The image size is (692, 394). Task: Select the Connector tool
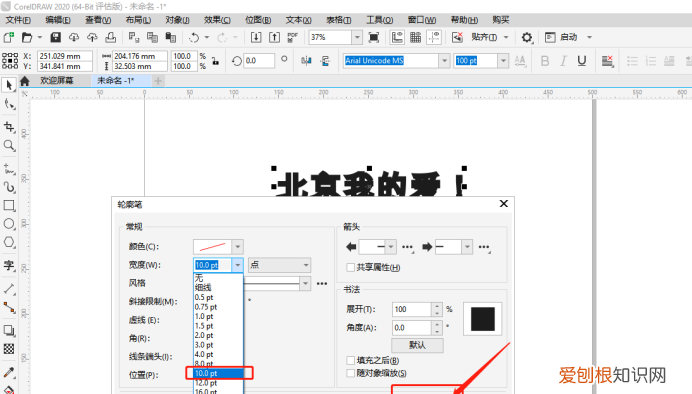[9, 308]
